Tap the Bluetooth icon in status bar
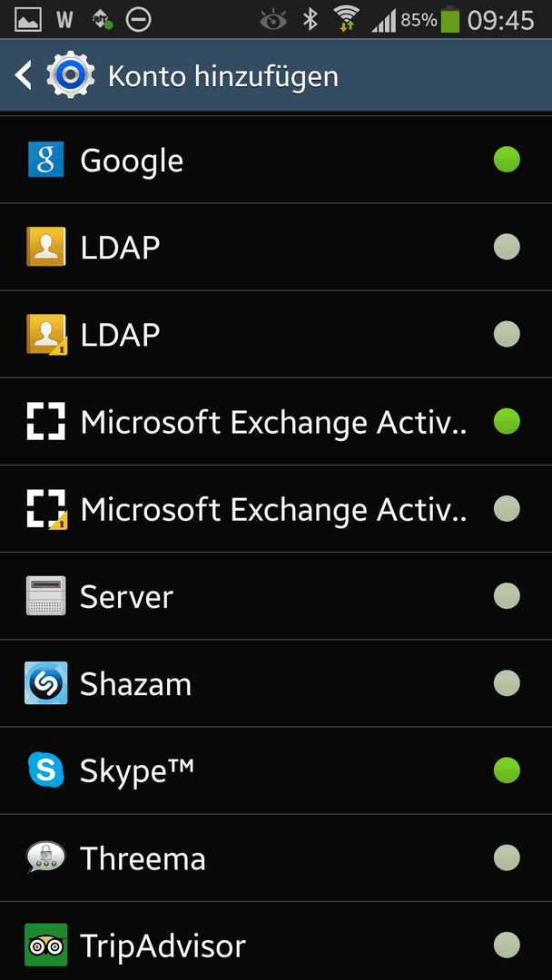The height and width of the screenshot is (980, 552). (x=310, y=20)
